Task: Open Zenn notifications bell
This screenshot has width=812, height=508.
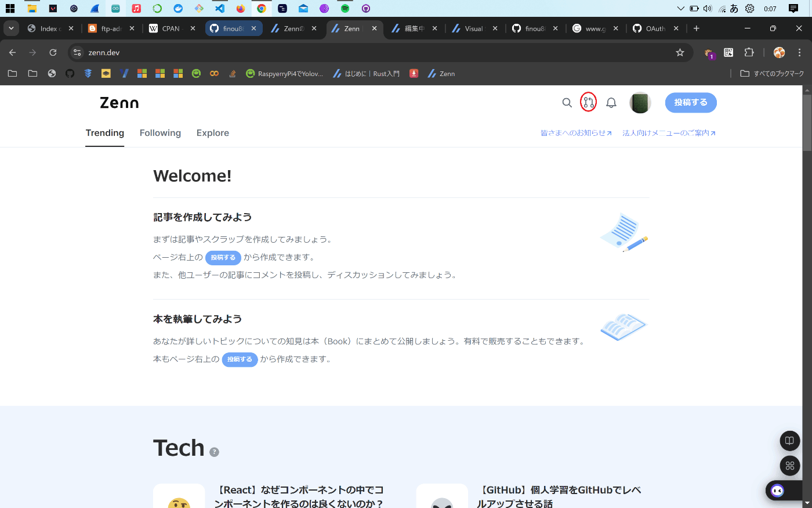Action: pyautogui.click(x=611, y=103)
